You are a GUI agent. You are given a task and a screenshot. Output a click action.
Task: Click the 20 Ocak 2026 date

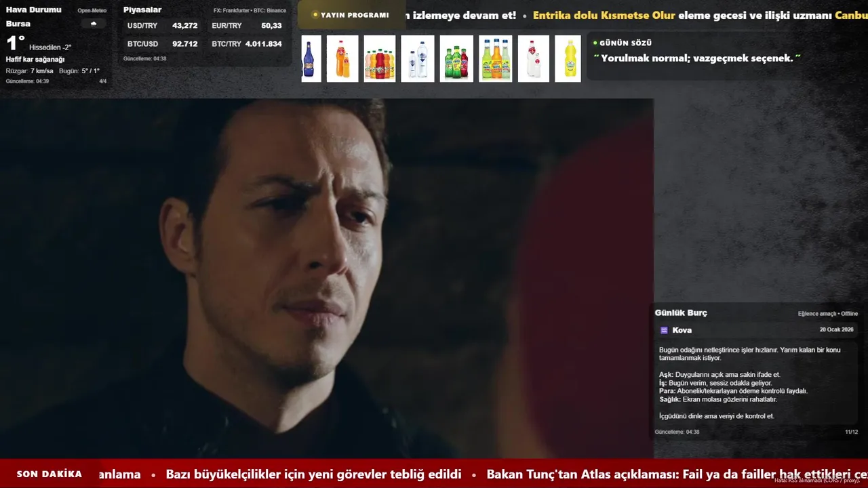[837, 329]
